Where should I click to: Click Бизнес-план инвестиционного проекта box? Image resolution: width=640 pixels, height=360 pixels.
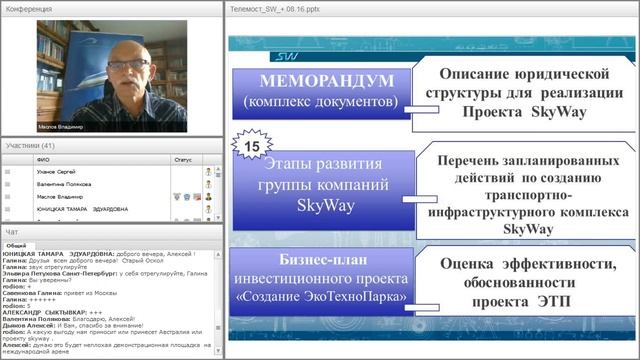(x=322, y=281)
